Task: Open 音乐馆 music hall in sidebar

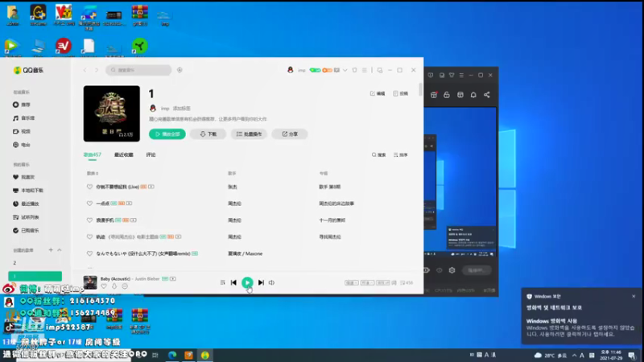Action: [x=24, y=118]
